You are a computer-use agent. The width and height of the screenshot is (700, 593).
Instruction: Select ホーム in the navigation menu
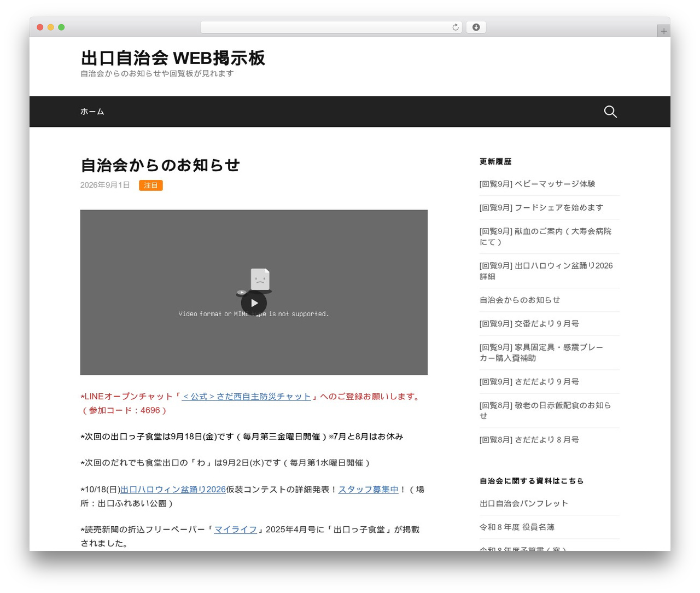(92, 112)
